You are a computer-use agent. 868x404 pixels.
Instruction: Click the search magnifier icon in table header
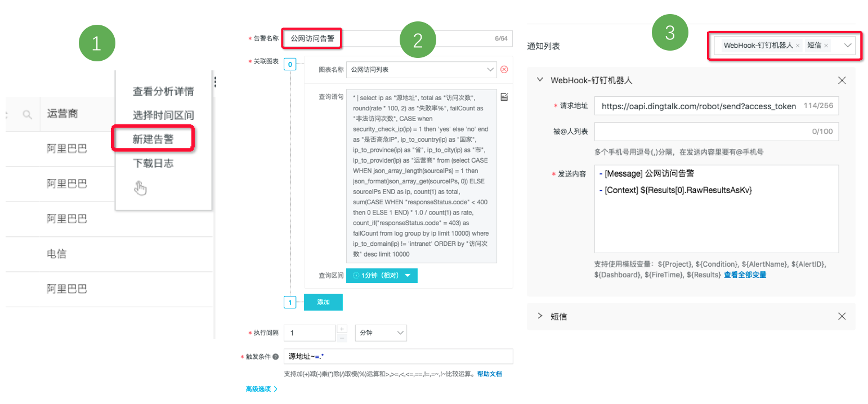pos(26,114)
